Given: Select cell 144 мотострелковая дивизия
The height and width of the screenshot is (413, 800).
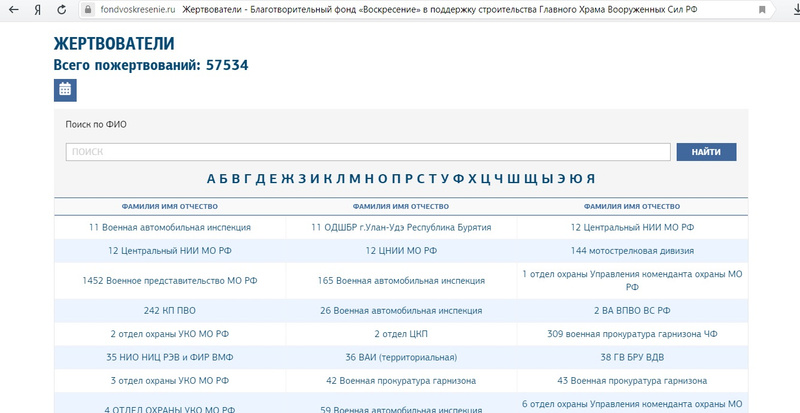Looking at the screenshot, I should tap(632, 251).
